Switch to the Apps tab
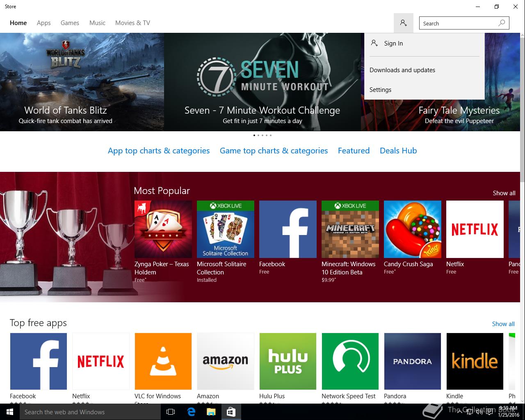Screen dimensions: 525x420 [44, 23]
